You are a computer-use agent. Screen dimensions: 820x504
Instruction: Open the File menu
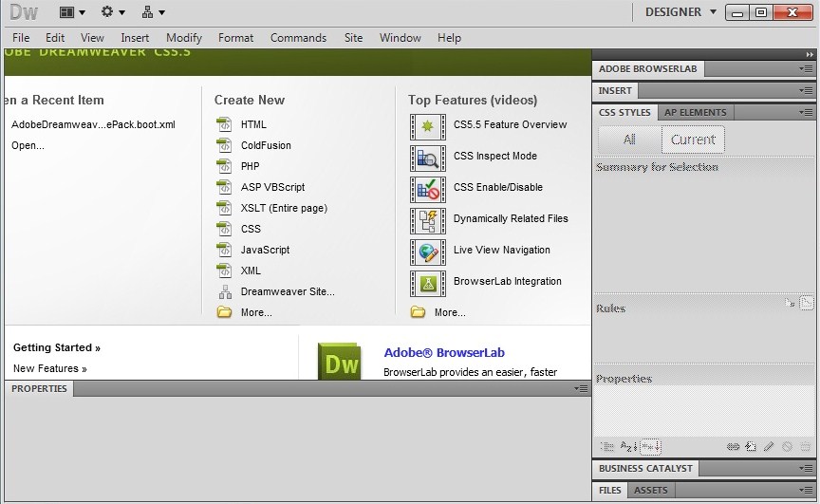[21, 38]
